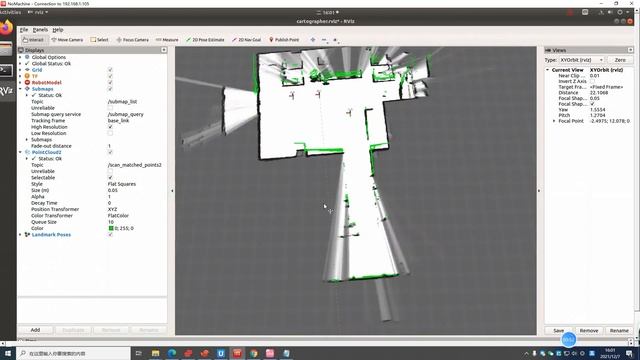Choose the Select tool in toolbar
This screenshot has height=360, width=640.
[x=99, y=40]
